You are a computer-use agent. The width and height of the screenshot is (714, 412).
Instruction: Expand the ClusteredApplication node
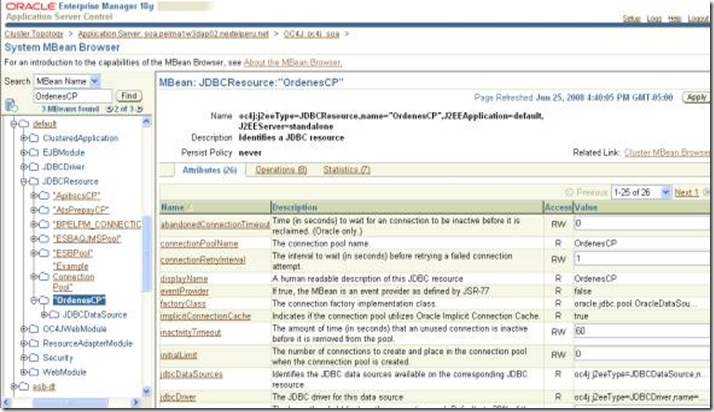pyautogui.click(x=24, y=138)
